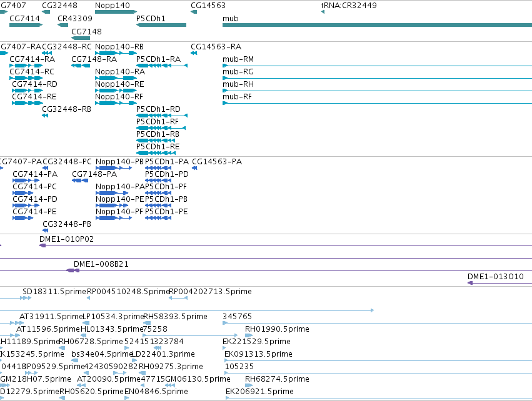Click protein CG32448-PB

[x=46, y=231]
